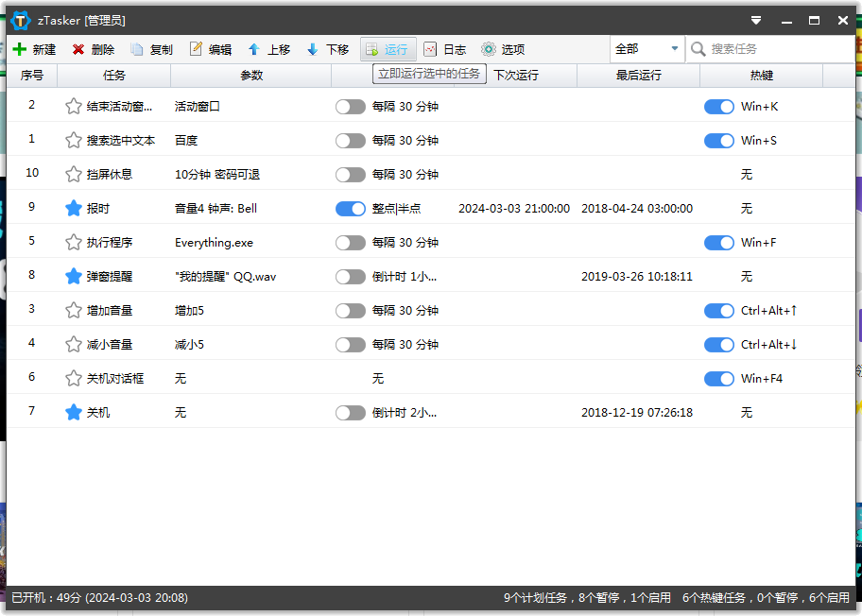The image size is (862, 616).
Task: Disable the Win+K hotkey toggle
Action: pos(718,106)
